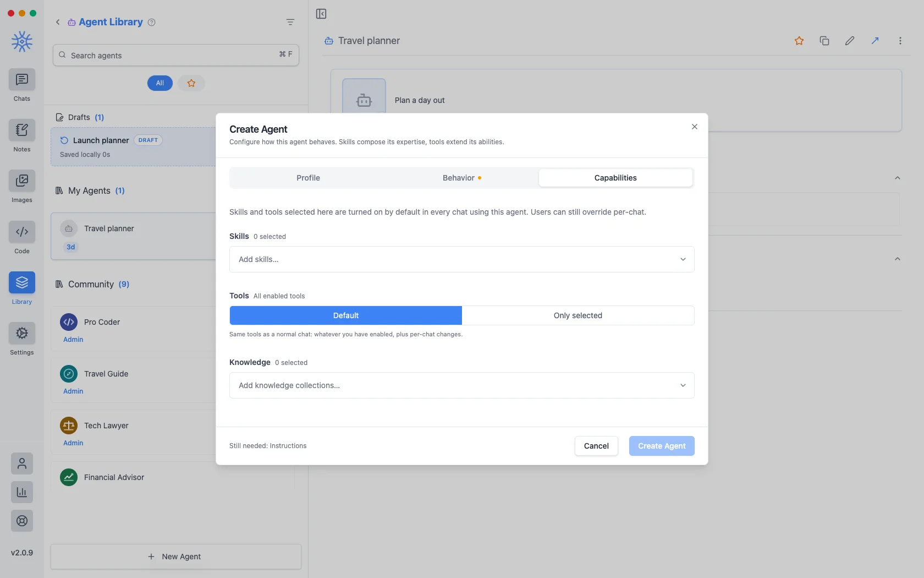Click the Create Agent button
This screenshot has height=578, width=924.
point(662,446)
